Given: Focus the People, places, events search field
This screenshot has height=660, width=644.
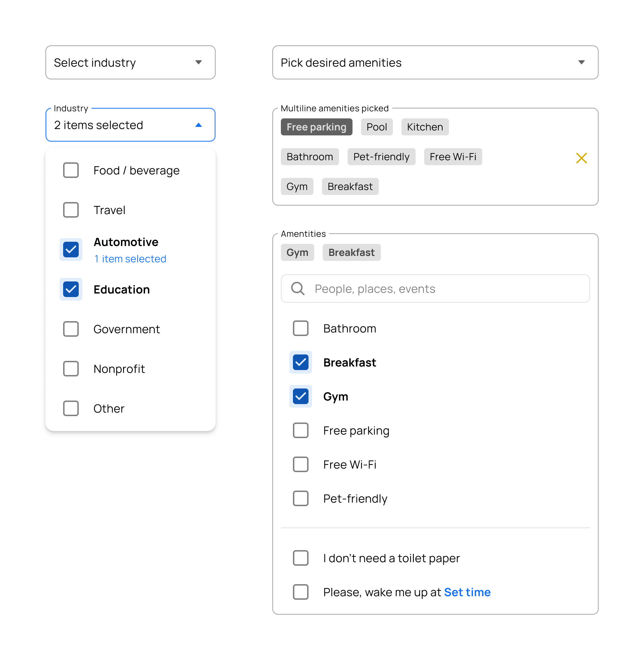Looking at the screenshot, I should pyautogui.click(x=447, y=289).
